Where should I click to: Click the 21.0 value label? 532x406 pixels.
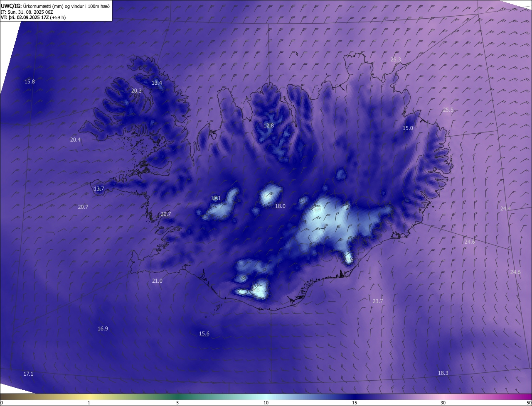(x=157, y=281)
